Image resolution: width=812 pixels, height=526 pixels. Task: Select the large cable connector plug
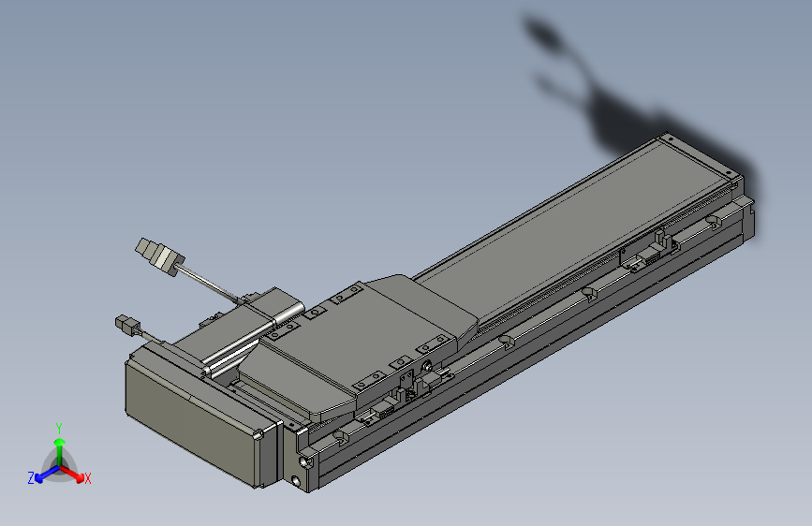(x=160, y=256)
